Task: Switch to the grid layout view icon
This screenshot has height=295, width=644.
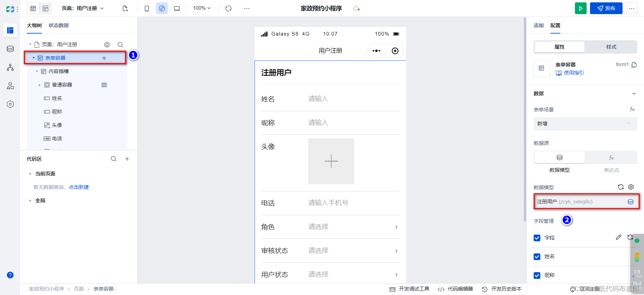Action: click(x=45, y=8)
